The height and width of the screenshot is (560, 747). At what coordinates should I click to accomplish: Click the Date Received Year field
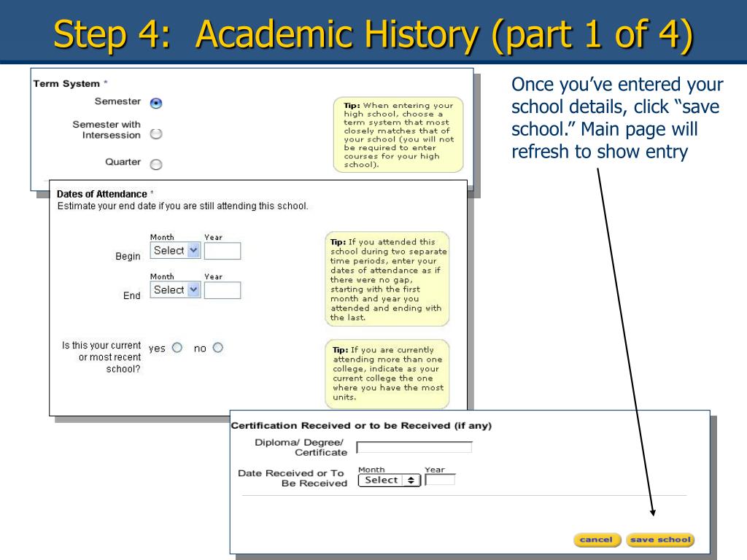coord(440,480)
